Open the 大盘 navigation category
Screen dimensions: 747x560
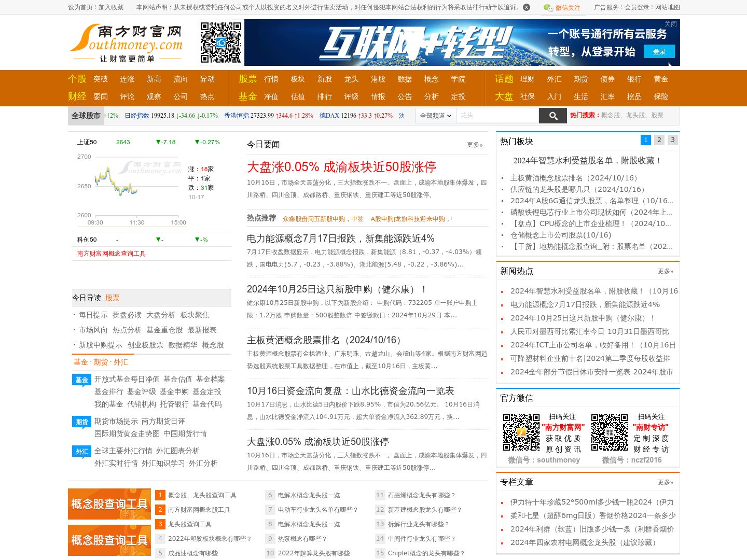pyautogui.click(x=504, y=96)
